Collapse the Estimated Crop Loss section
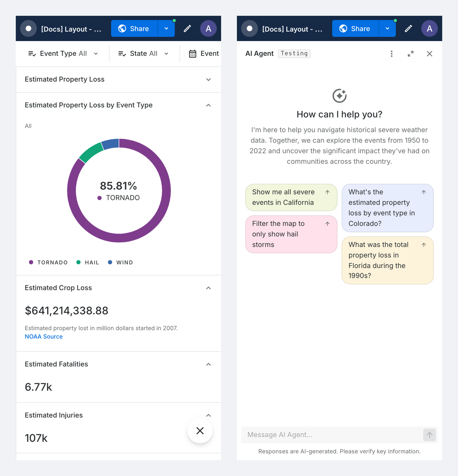458x476 pixels. pyautogui.click(x=208, y=288)
